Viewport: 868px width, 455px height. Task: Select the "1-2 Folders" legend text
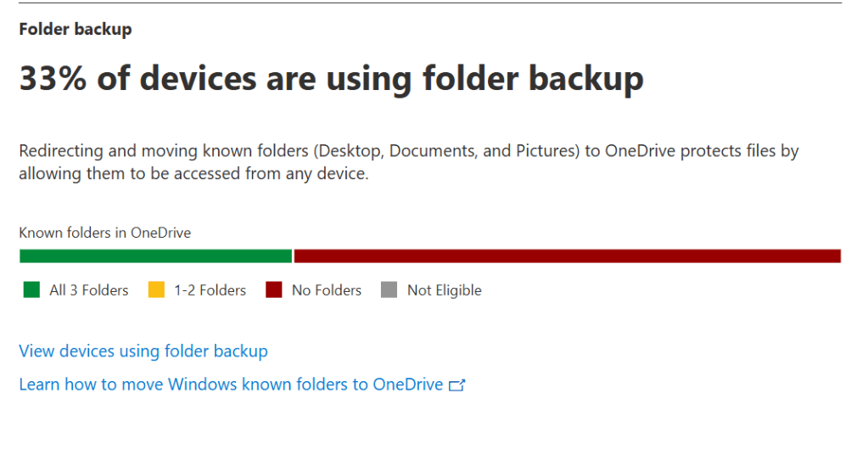[x=210, y=290]
